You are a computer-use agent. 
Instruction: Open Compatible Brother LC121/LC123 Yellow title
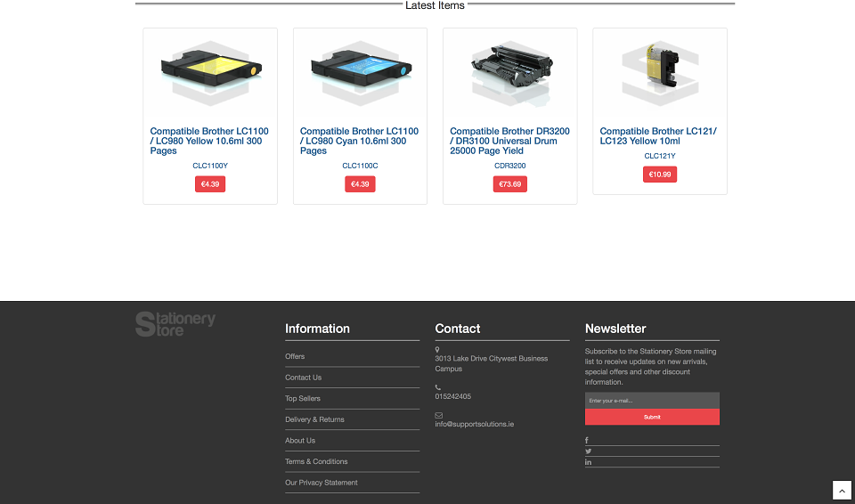[658, 136]
